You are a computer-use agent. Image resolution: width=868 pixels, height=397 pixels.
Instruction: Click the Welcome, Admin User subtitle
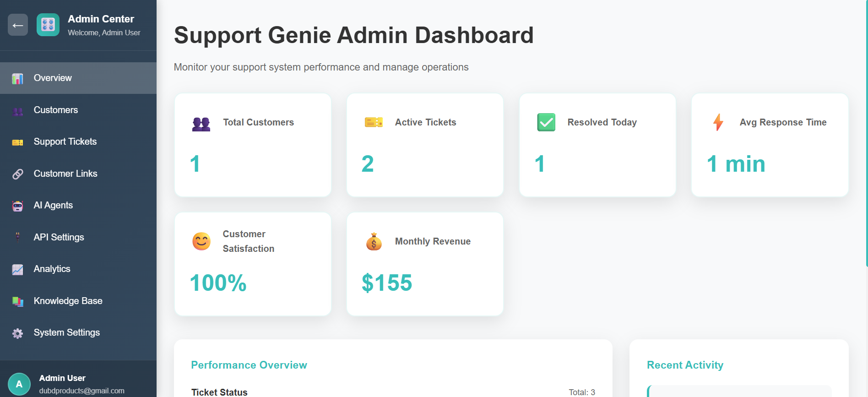pos(104,33)
